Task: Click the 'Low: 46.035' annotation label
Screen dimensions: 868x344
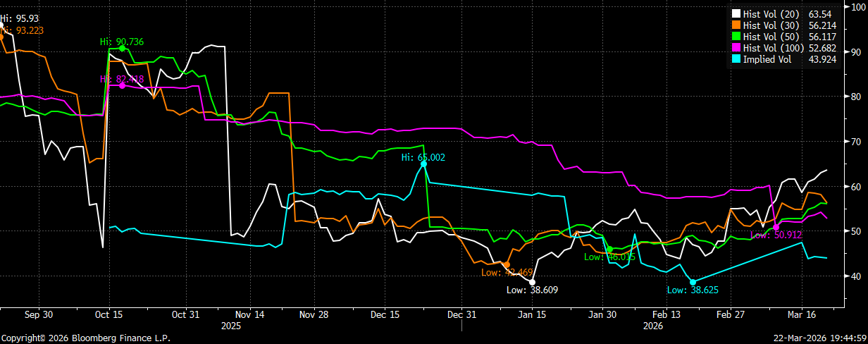Action: pos(610,257)
